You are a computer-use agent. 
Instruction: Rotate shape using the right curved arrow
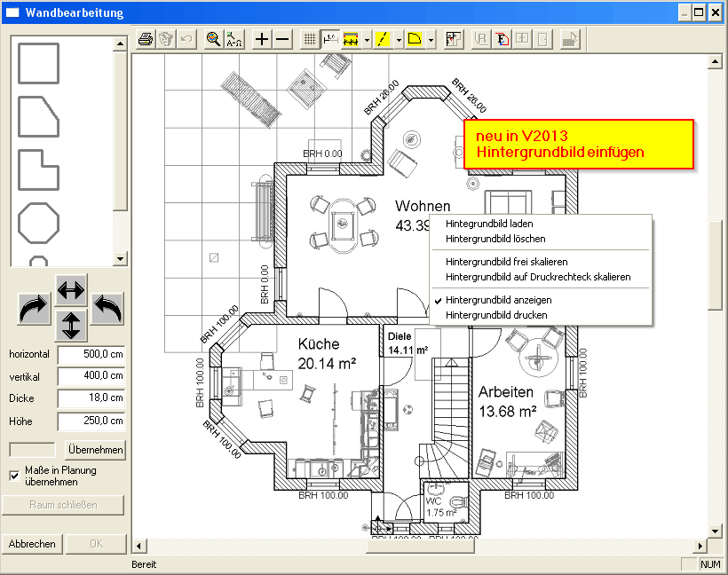tap(34, 309)
